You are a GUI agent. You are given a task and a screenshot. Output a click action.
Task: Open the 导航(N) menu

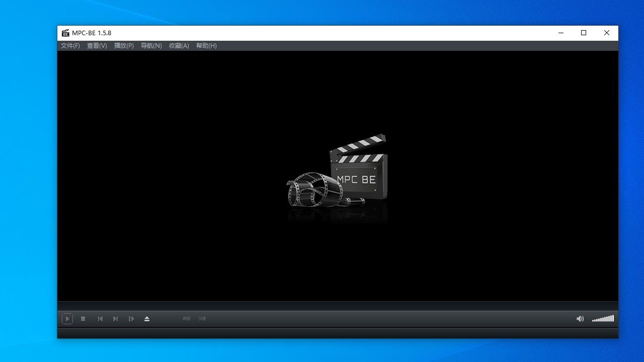pyautogui.click(x=151, y=46)
